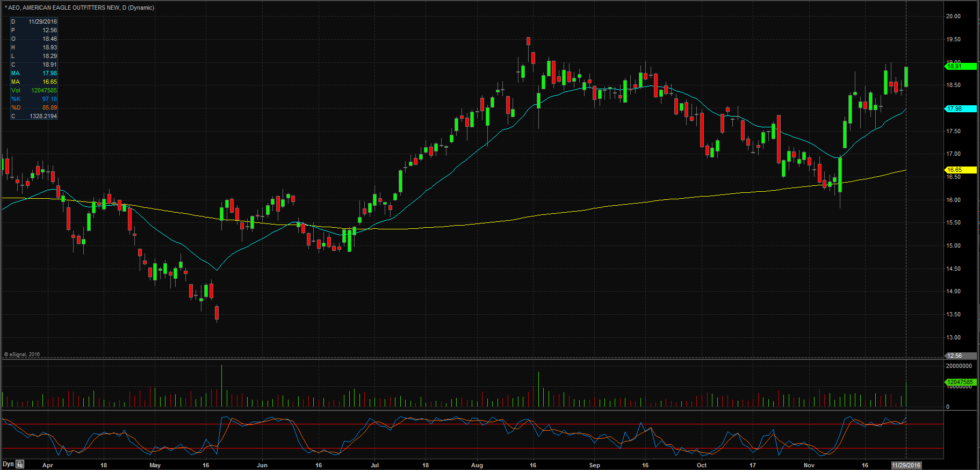The width and height of the screenshot is (980, 470).
Task: Click the open price 18.46 in data window
Action: (49, 39)
